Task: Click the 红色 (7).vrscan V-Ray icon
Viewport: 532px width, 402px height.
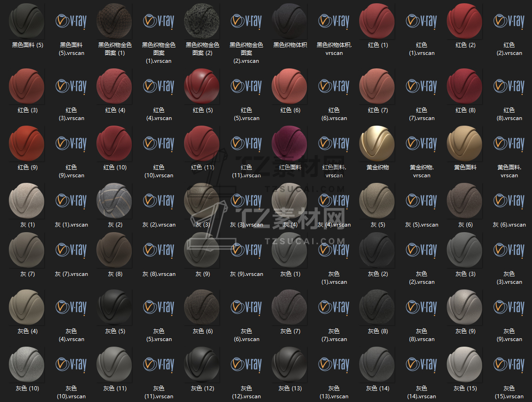Action: 421,86
